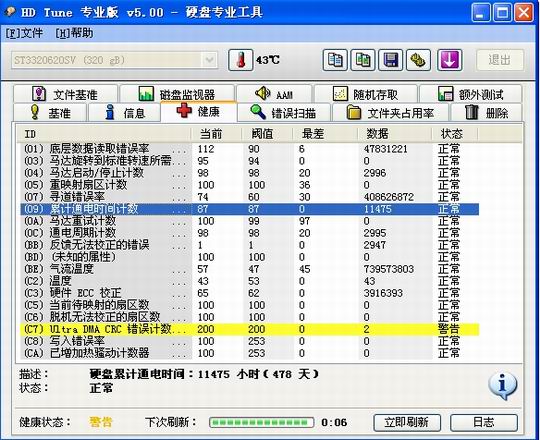The height and width of the screenshot is (440, 540).
Task: Click the 状态 column header
Action: click(x=455, y=134)
